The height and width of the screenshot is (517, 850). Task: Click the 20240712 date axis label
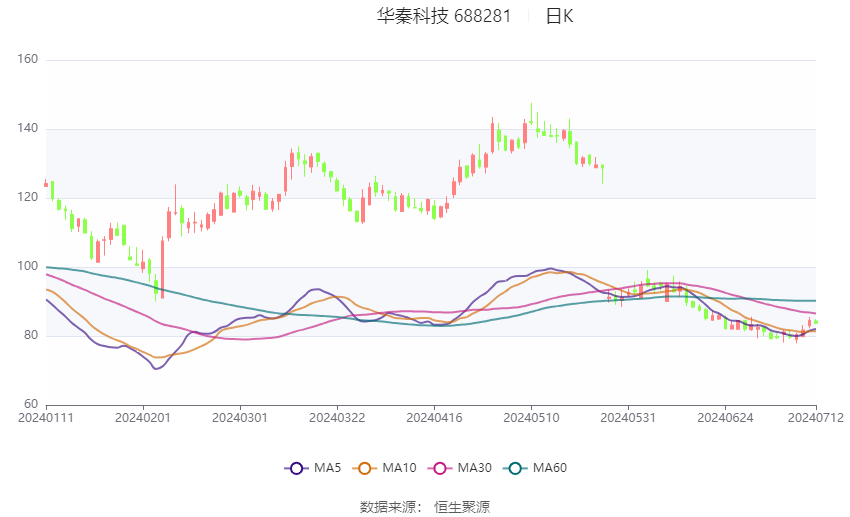pos(816,418)
